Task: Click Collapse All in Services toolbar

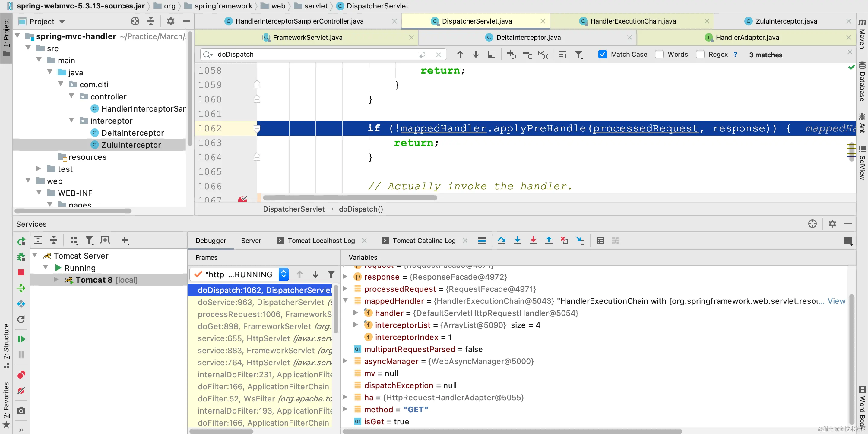Action: (x=54, y=240)
